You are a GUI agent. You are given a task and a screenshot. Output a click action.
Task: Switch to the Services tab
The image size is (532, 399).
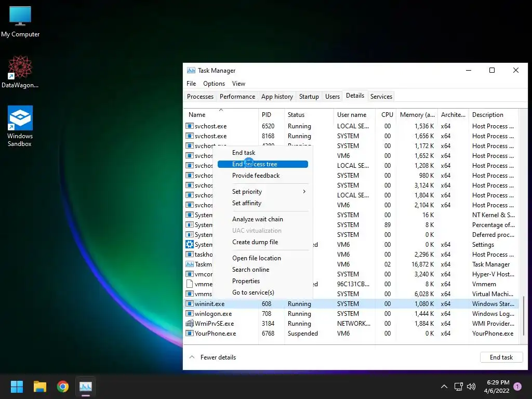[381, 96]
